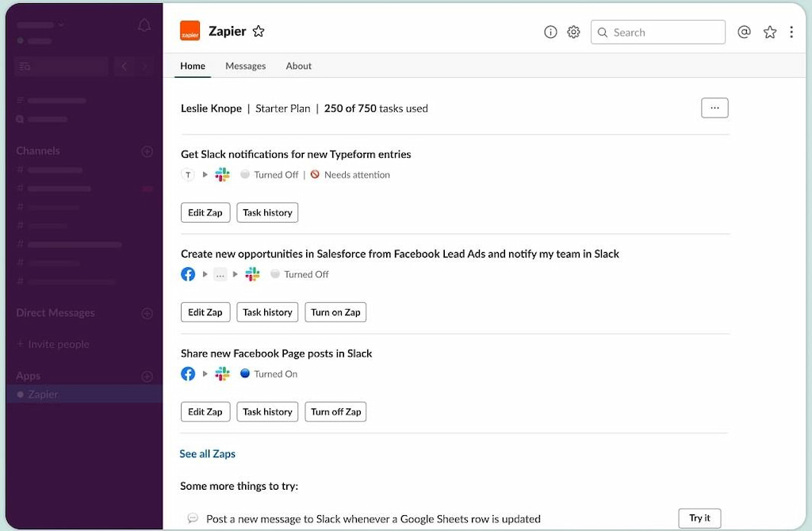Viewport: 812px width, 531px height.
Task: Open the three-dot menu in the top right
Action: tap(791, 32)
